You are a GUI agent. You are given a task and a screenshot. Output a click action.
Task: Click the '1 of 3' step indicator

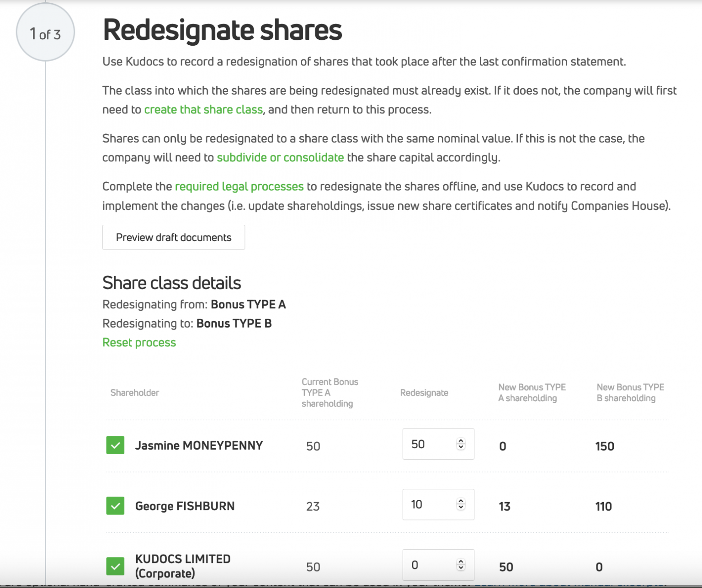[45, 33]
